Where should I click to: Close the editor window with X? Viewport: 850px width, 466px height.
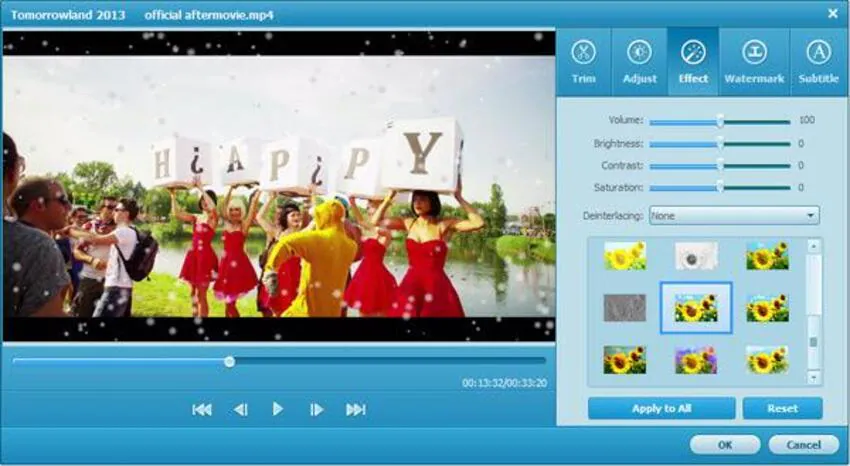833,14
